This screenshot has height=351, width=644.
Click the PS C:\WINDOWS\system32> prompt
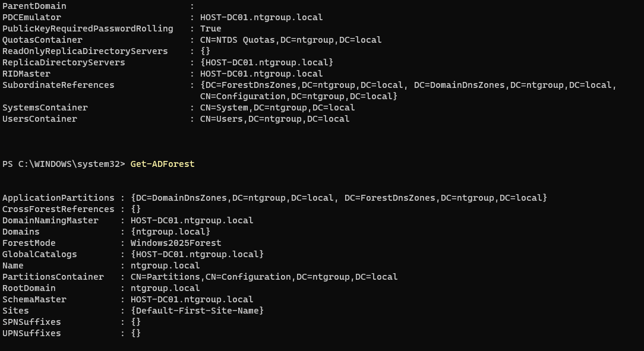pos(64,164)
